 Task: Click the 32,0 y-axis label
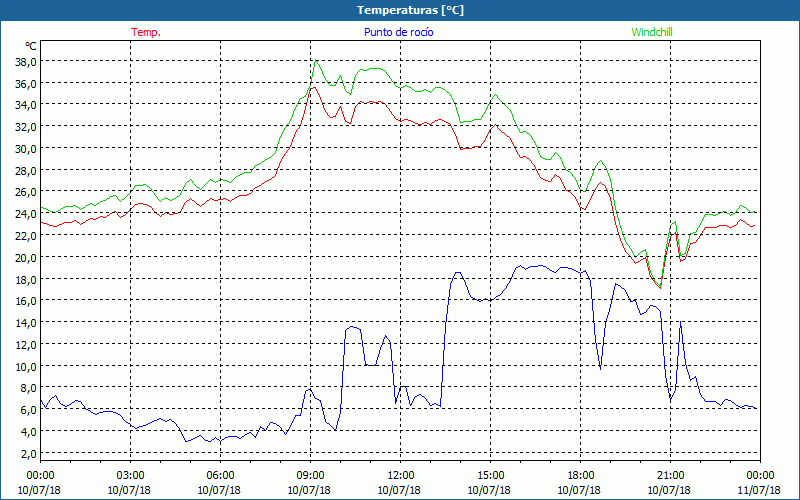pyautogui.click(x=26, y=127)
